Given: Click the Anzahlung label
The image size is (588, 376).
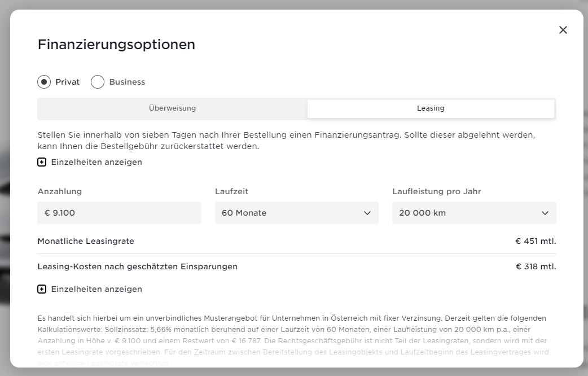Looking at the screenshot, I should pos(60,191).
